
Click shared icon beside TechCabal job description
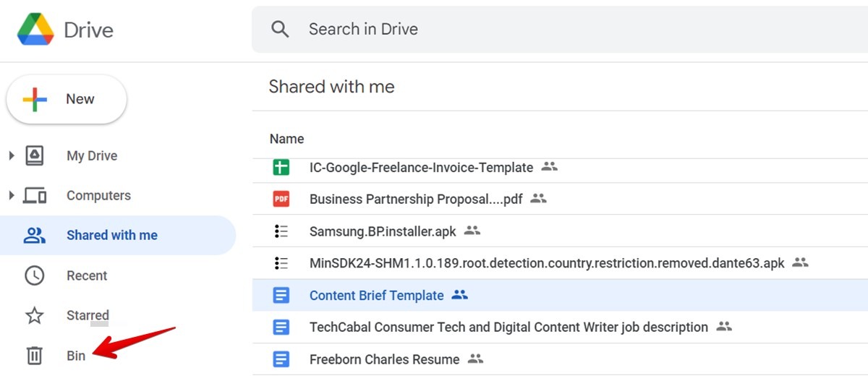tap(724, 326)
